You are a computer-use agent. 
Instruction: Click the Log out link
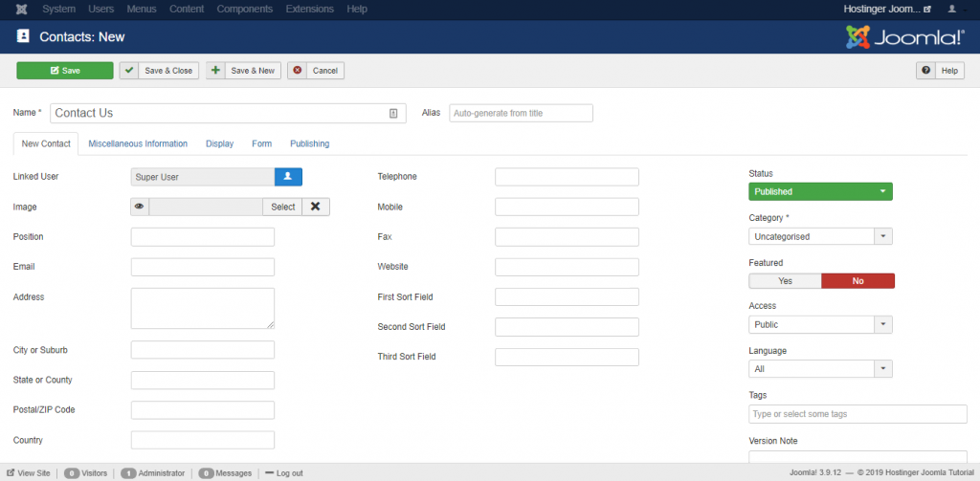284,473
